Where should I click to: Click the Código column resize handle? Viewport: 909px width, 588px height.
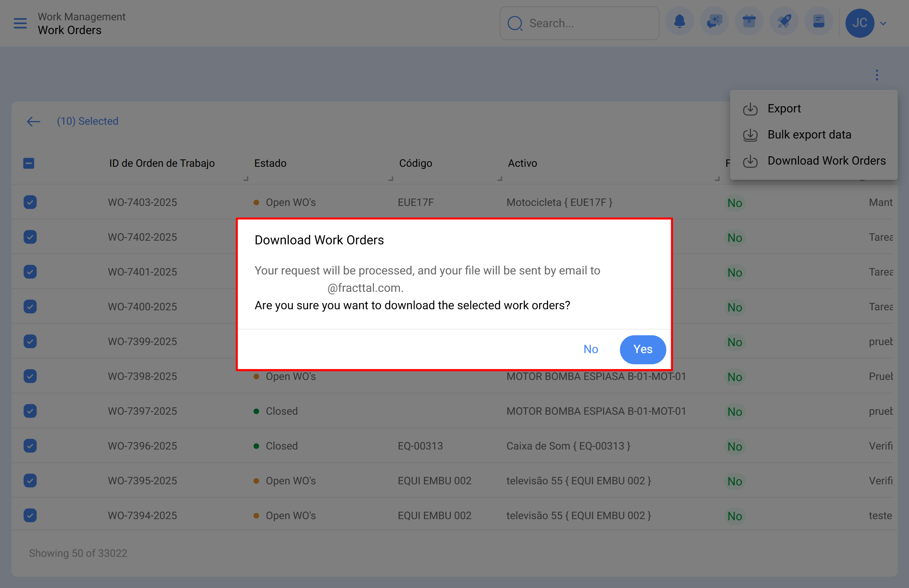pyautogui.click(x=500, y=179)
